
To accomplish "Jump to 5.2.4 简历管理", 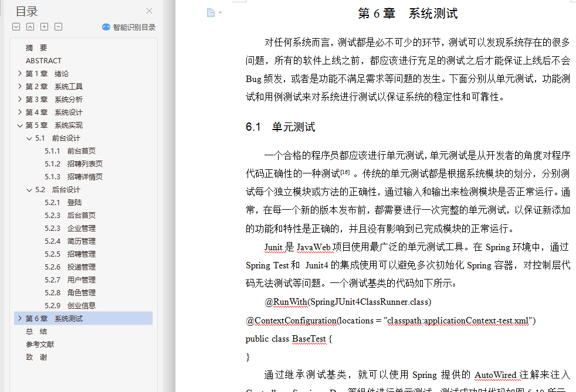I will [x=70, y=241].
